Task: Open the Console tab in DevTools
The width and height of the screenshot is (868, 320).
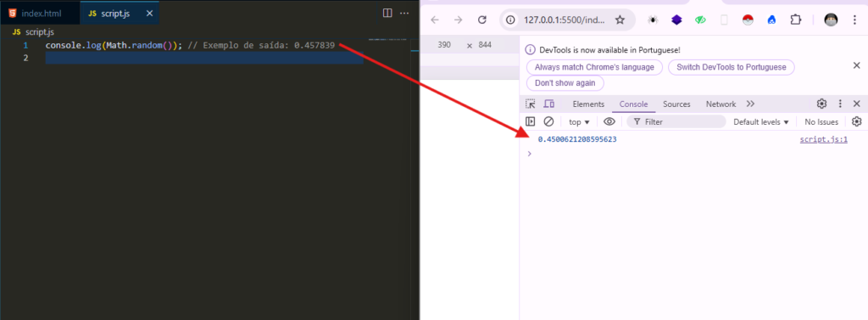Action: (633, 104)
